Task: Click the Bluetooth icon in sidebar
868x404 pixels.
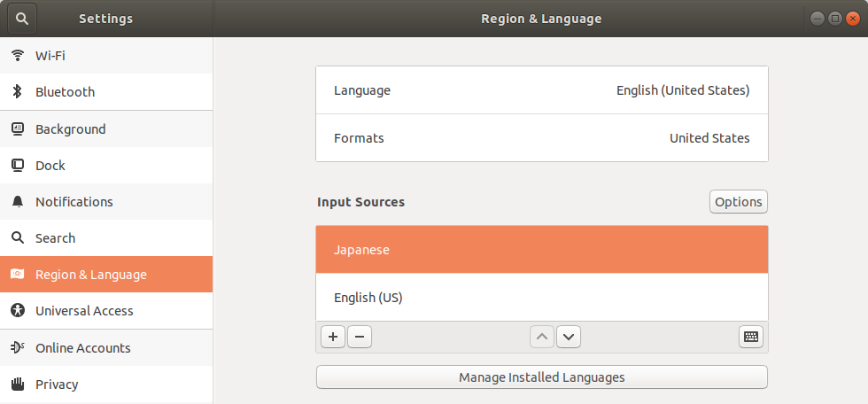Action: coord(17,92)
